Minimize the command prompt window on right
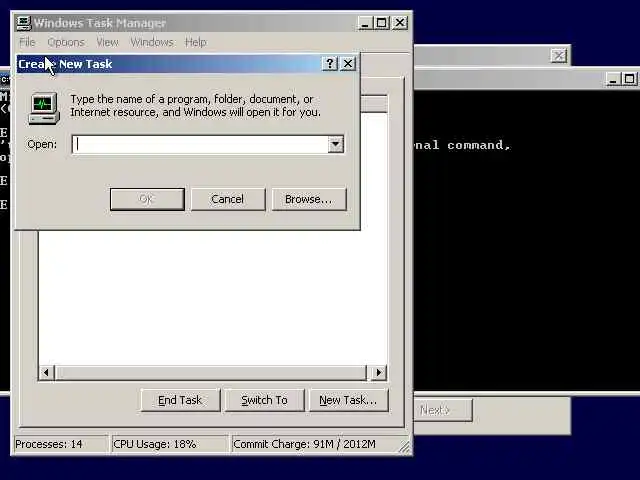This screenshot has width=640, height=480. [612, 79]
